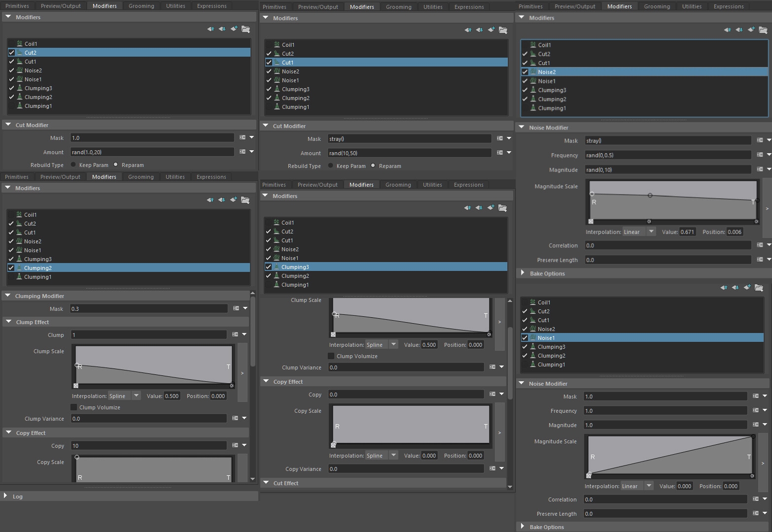Click ramp Value field showing 0.671
772x532 pixels.
click(687, 232)
